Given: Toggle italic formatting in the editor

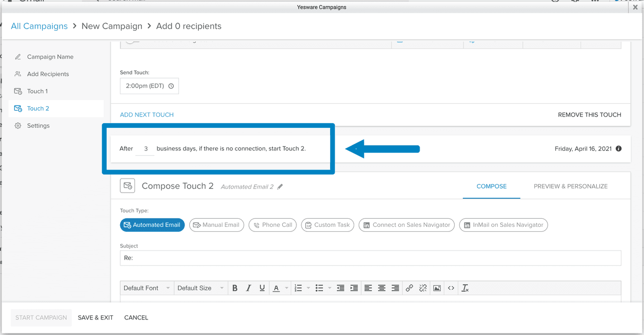Looking at the screenshot, I should click(x=249, y=288).
